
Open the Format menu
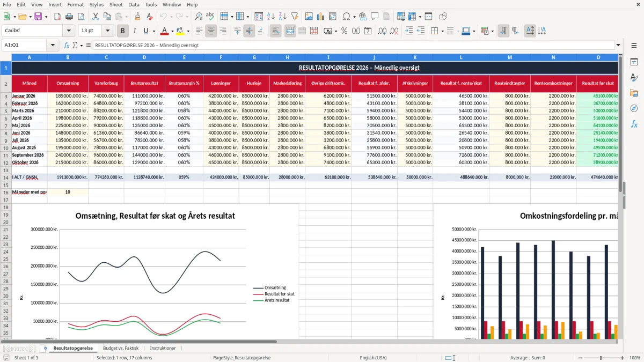pos(75,4)
